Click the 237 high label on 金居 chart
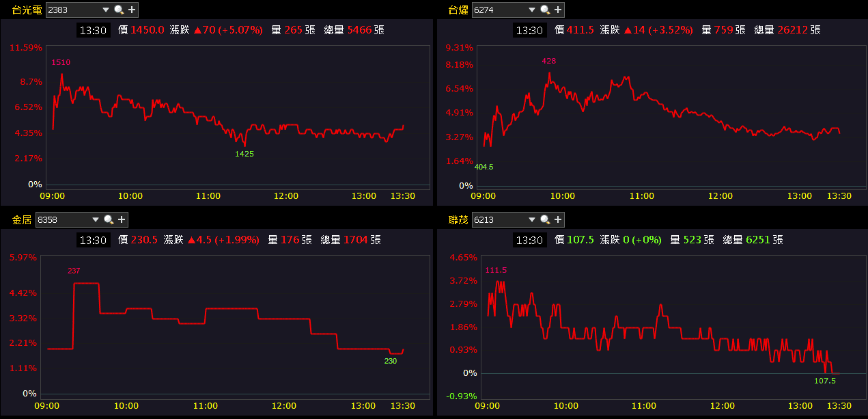Viewport: 868px width, 419px height. pyautogui.click(x=74, y=271)
